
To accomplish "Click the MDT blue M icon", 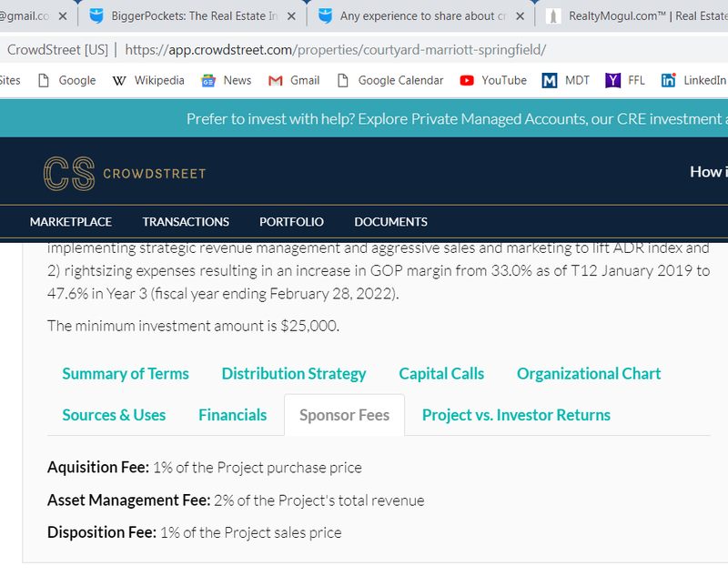I will click(x=550, y=81).
